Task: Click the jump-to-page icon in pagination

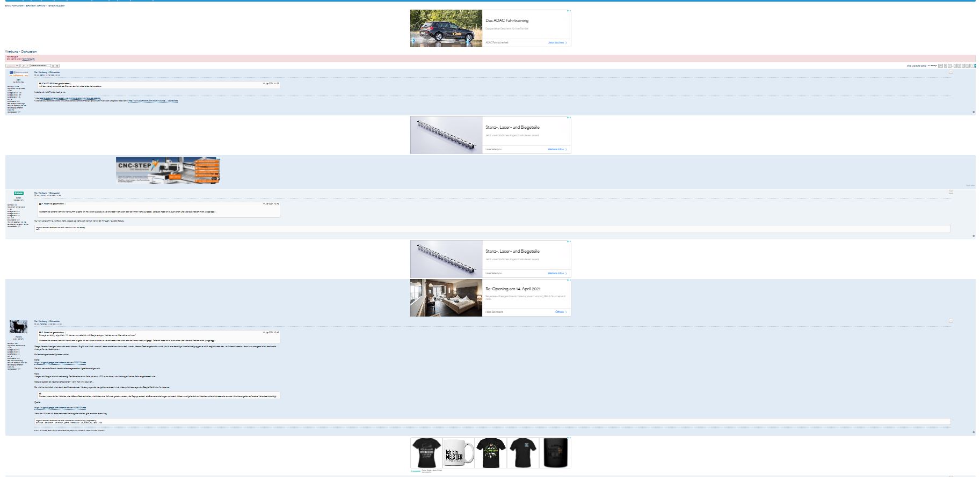Action: (x=940, y=65)
